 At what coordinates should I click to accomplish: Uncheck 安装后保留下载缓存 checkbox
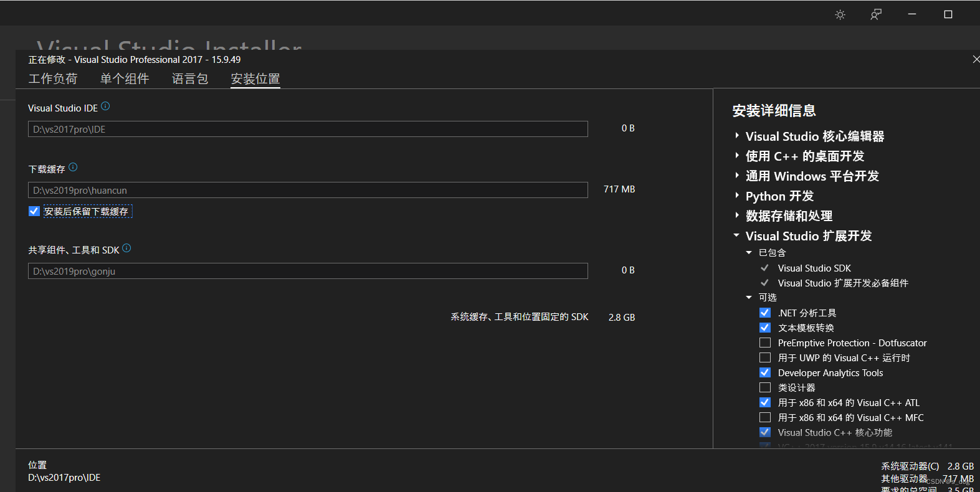click(34, 211)
